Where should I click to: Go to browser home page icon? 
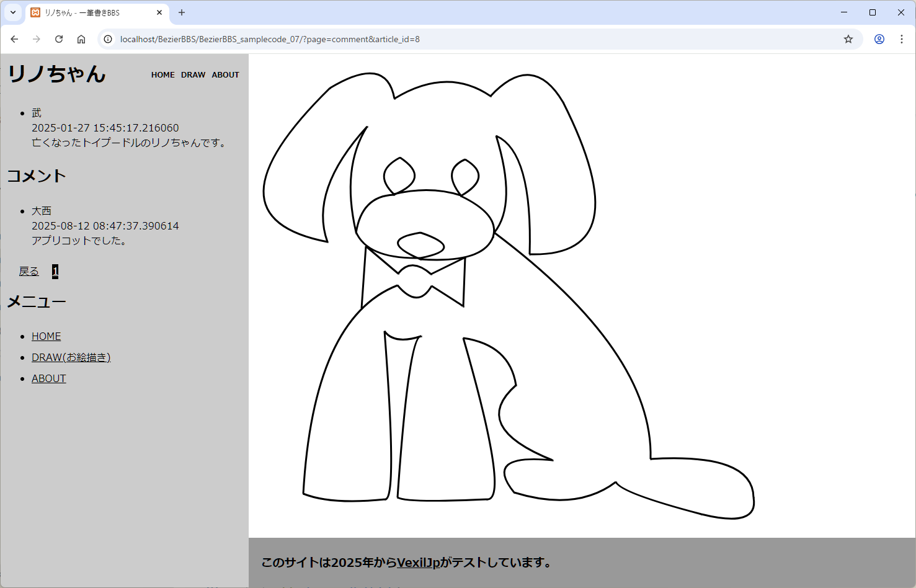(x=81, y=39)
